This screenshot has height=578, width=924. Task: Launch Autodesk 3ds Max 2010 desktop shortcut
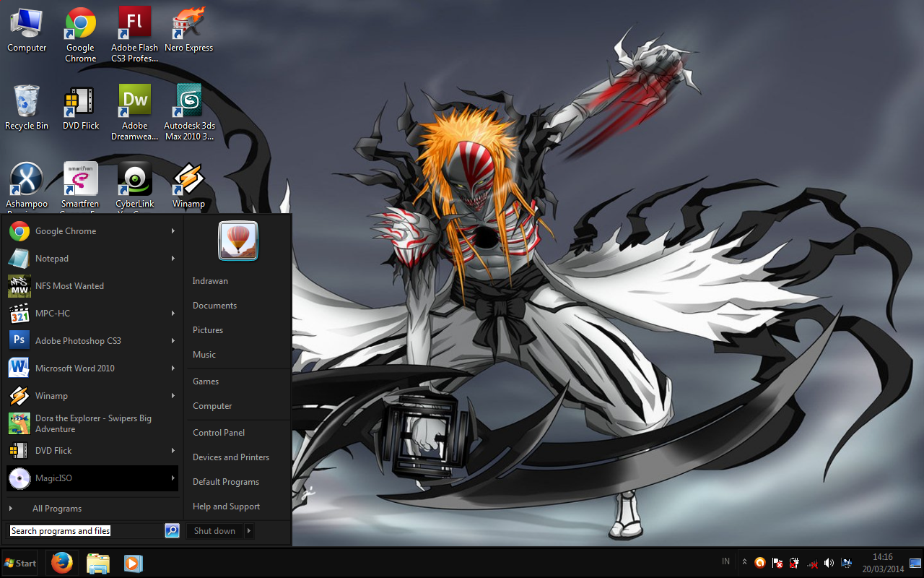tap(188, 100)
